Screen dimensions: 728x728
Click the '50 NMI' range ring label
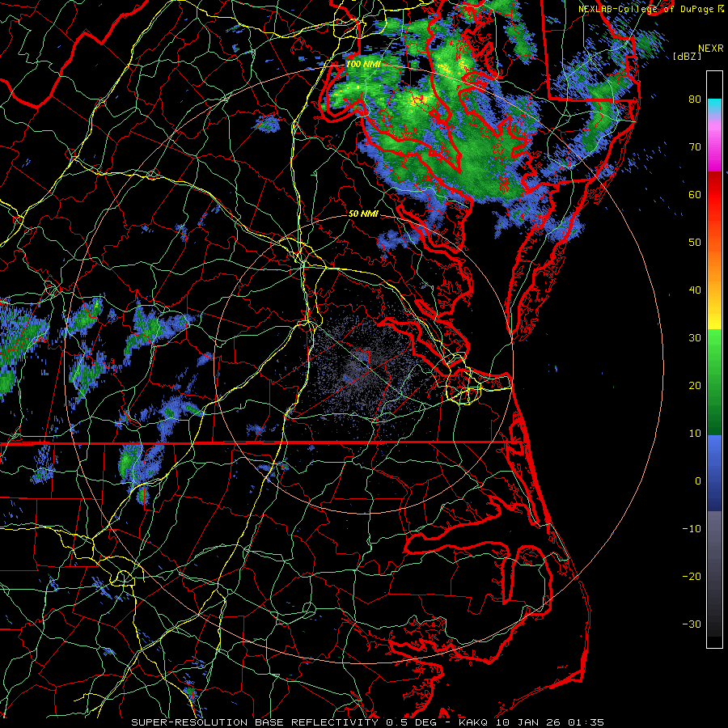click(363, 214)
